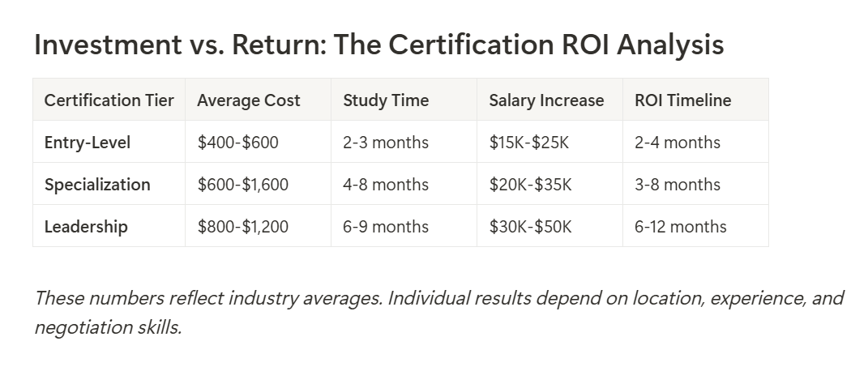The width and height of the screenshot is (868, 371).
Task: Select the Leadership row label
Action: tap(86, 227)
